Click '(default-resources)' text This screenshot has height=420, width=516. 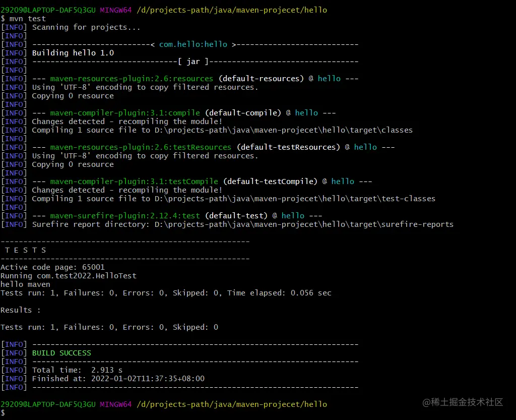coord(261,79)
